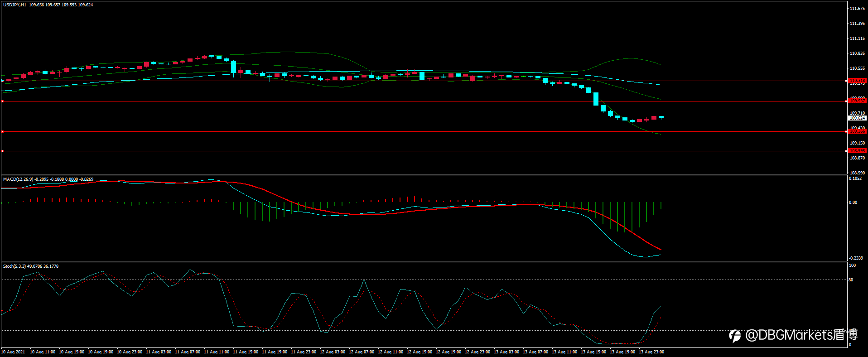This screenshot has height=357, width=868.
Task: Click the 108.995 red price tag
Action: (857, 151)
